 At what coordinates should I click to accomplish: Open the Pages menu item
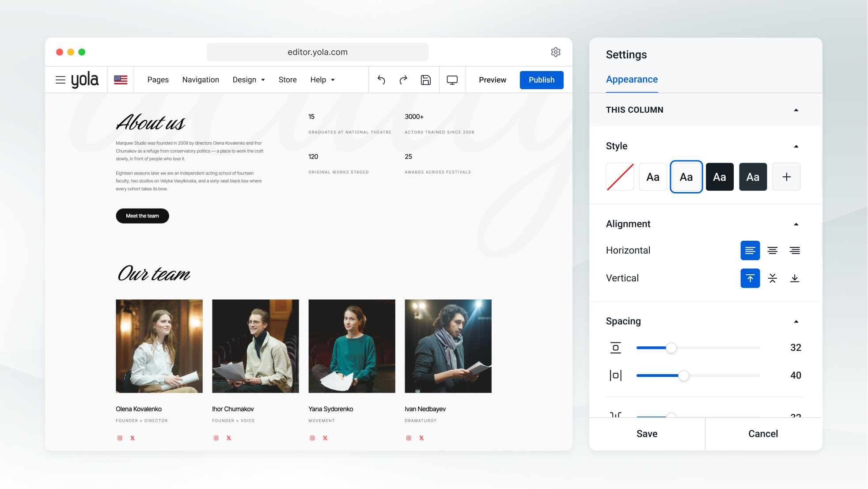[158, 80]
